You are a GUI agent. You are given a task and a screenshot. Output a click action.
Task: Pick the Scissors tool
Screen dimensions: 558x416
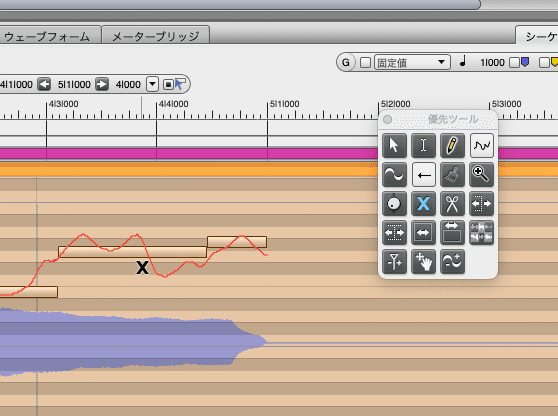452,204
